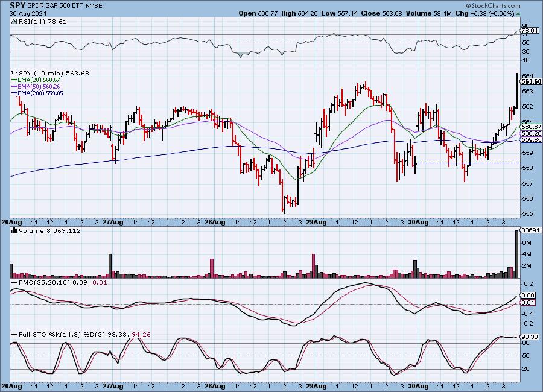Select the Low 557.14 value in header
The image size is (543, 392).
click(339, 13)
